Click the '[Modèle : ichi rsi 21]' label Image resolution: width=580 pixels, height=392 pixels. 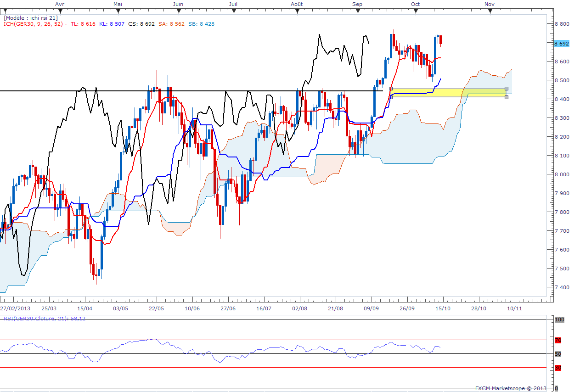click(30, 17)
